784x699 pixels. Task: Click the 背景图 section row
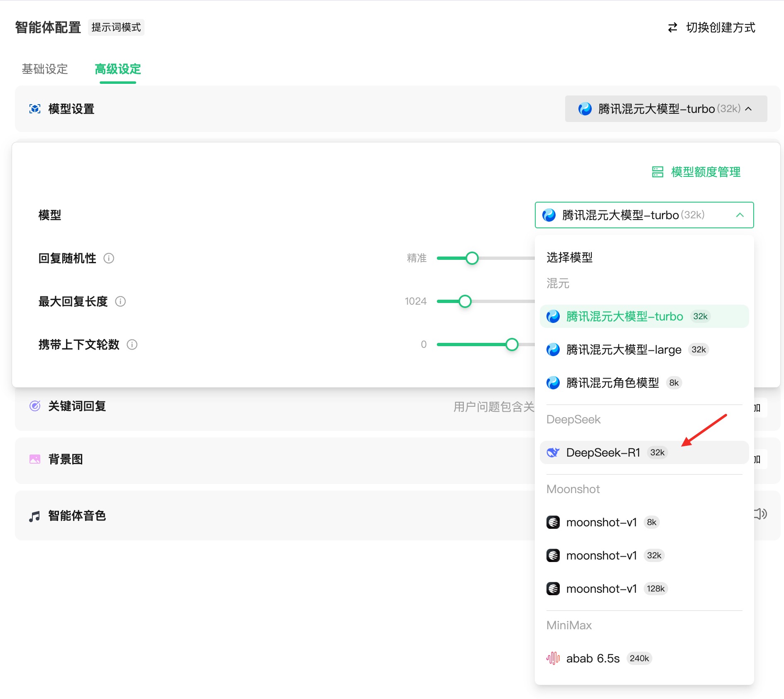(398, 460)
